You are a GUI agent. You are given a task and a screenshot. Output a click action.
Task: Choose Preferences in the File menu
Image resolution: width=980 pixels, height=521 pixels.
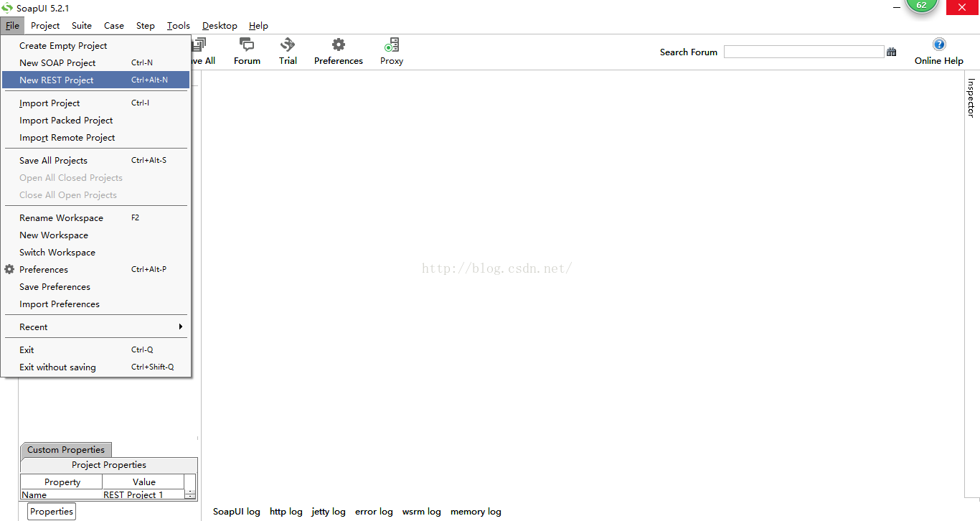click(95, 269)
